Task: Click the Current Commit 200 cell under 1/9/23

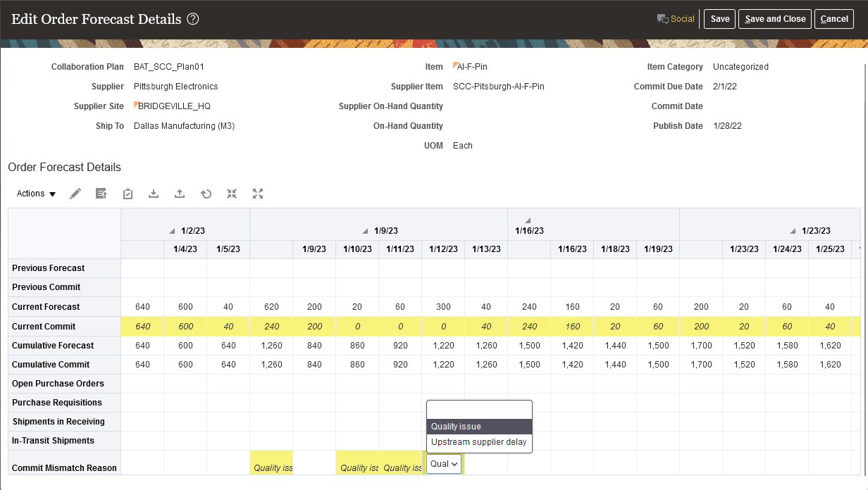Action: point(314,327)
